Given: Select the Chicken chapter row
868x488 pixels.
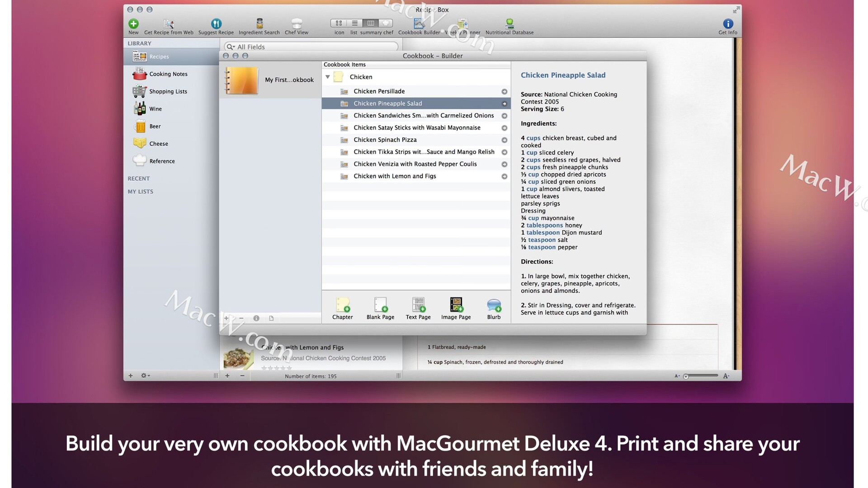Looking at the screenshot, I should pos(416,77).
